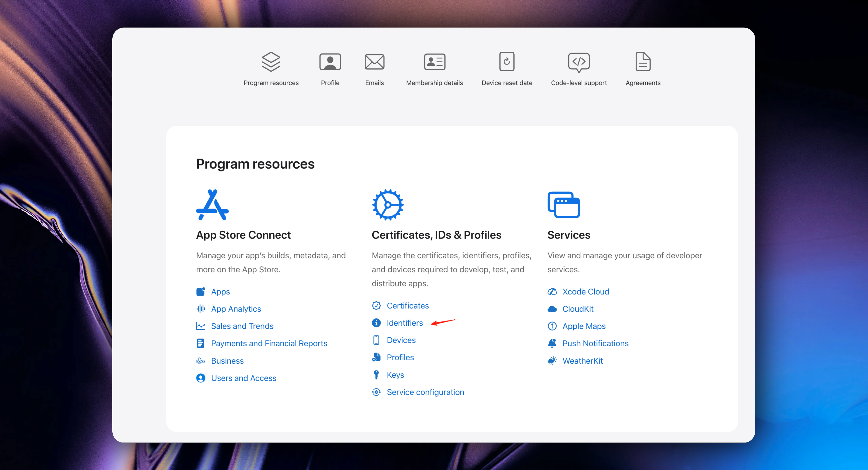Go to the Certificates link
The height and width of the screenshot is (470, 868).
407,305
